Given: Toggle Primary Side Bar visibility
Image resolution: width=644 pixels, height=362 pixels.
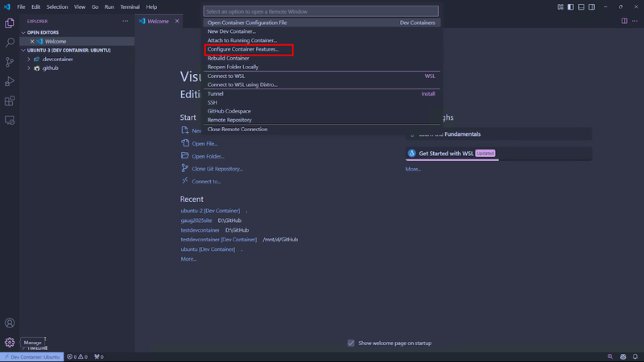Looking at the screenshot, I should pyautogui.click(x=571, y=7).
